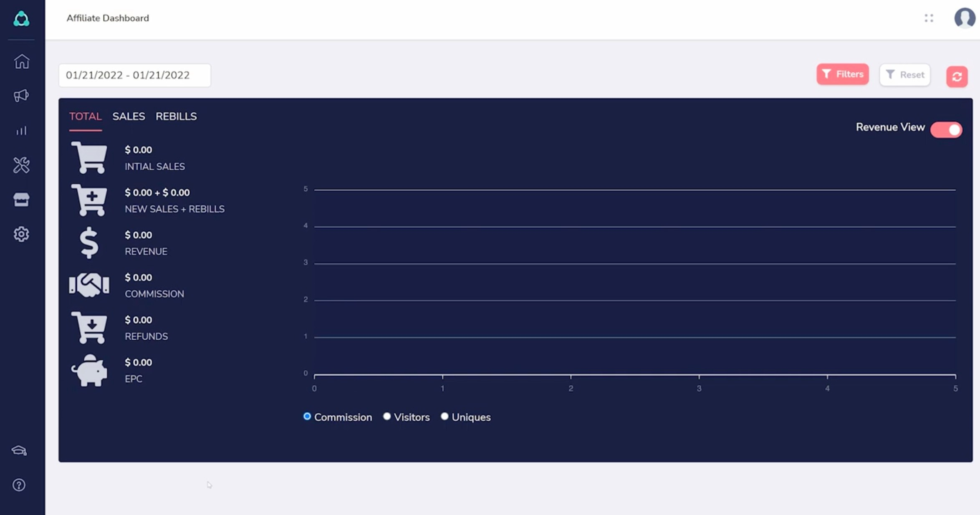Open the settings gear sidebar icon

(21, 234)
